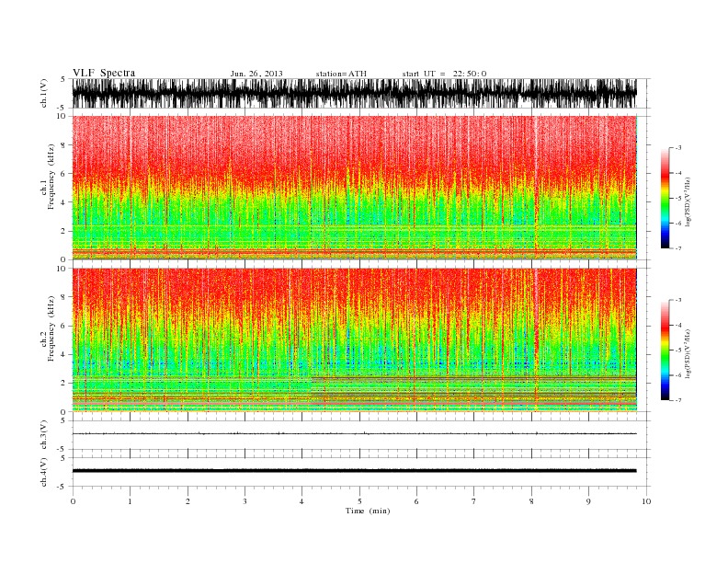728x563 pixels.
Task: Click the ch.3 voltage waveform trace
Action: click(x=354, y=434)
